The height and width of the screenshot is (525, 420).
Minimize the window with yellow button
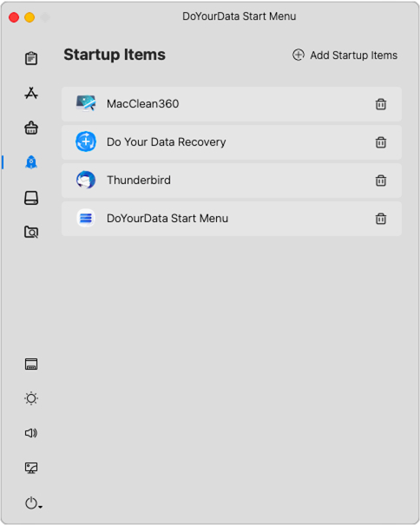tap(30, 16)
